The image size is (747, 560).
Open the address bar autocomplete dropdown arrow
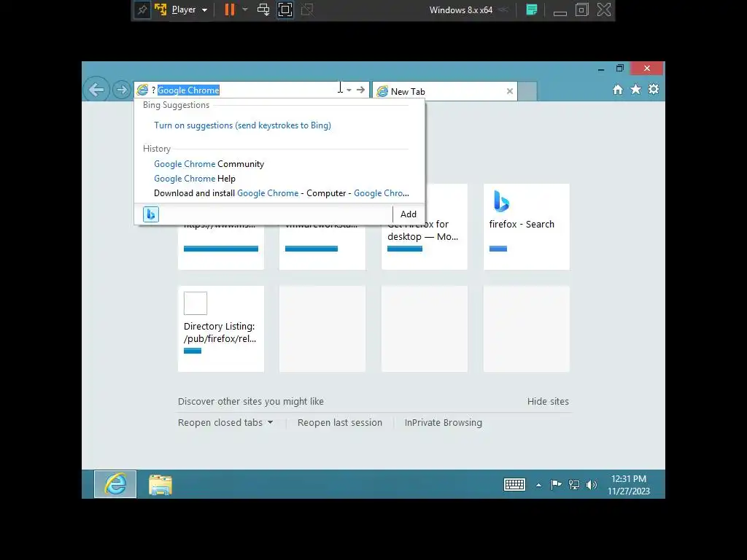[x=349, y=90]
